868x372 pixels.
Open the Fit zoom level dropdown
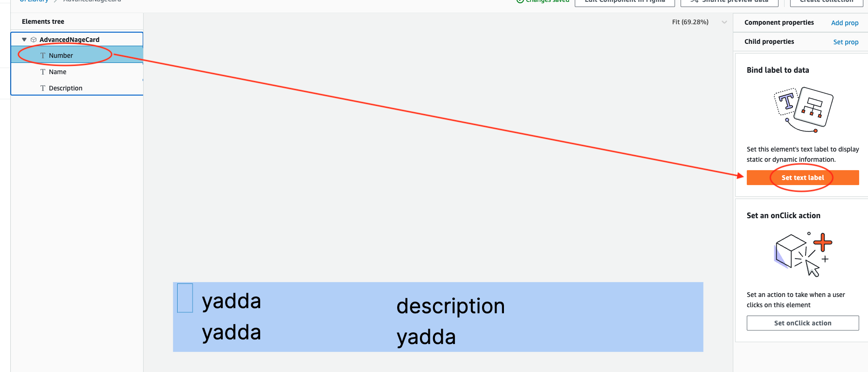(723, 22)
